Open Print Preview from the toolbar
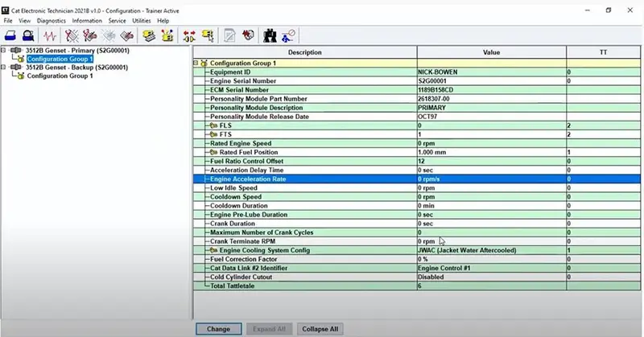 pos(28,36)
